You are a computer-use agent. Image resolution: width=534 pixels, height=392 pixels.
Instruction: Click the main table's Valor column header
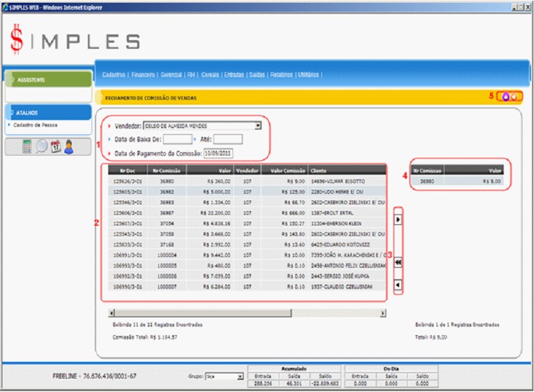point(209,171)
